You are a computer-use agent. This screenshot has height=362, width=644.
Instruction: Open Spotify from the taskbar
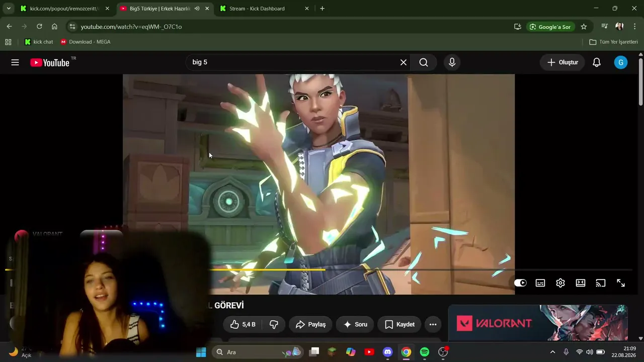[425, 352]
